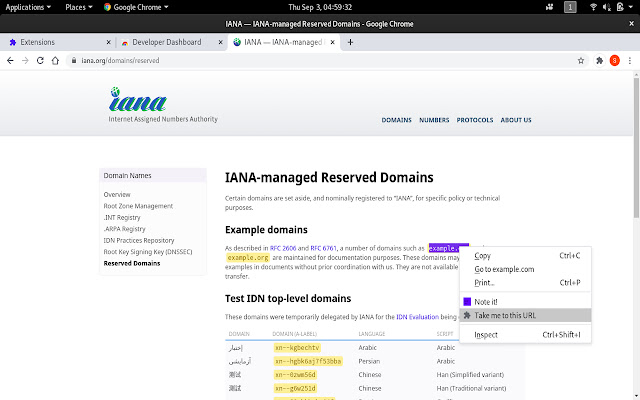Click the xn--hgbk6aj7f53bba domain label

point(308,361)
